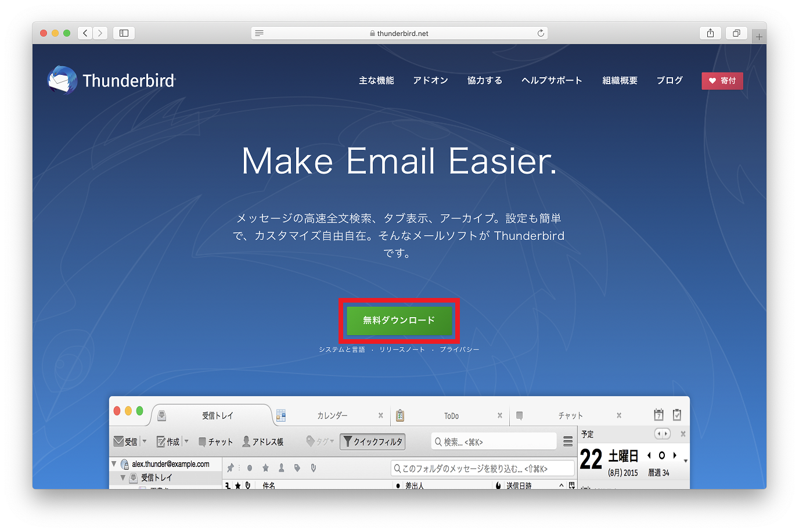Open the 主な機能 navigation item
The height and width of the screenshot is (532, 799).
click(x=376, y=81)
